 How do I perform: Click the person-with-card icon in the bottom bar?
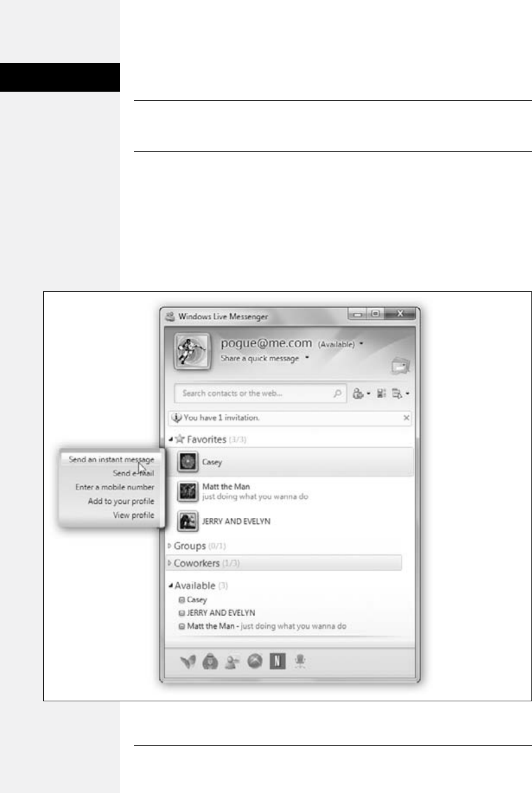point(231,662)
